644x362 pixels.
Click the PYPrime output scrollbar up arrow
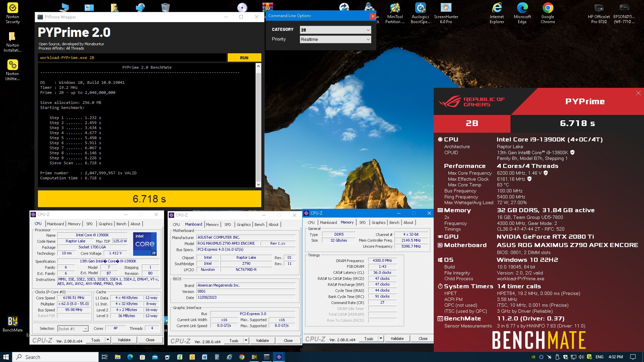pos(258,66)
